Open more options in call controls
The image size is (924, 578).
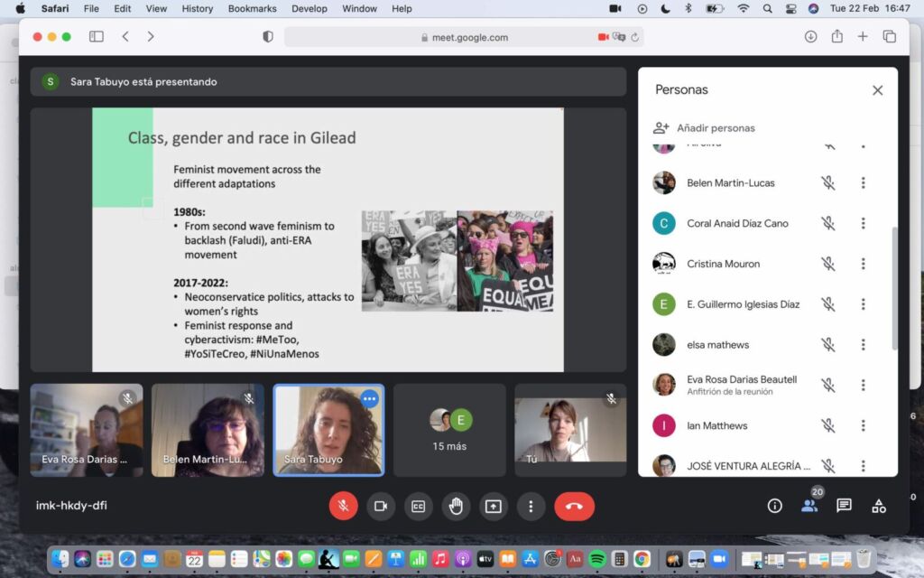pos(531,506)
